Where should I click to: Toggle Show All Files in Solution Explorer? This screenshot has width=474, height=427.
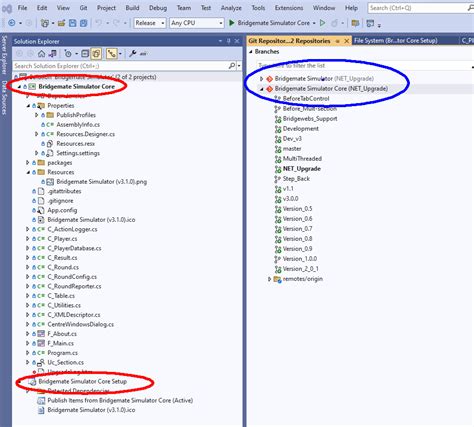coord(96,53)
